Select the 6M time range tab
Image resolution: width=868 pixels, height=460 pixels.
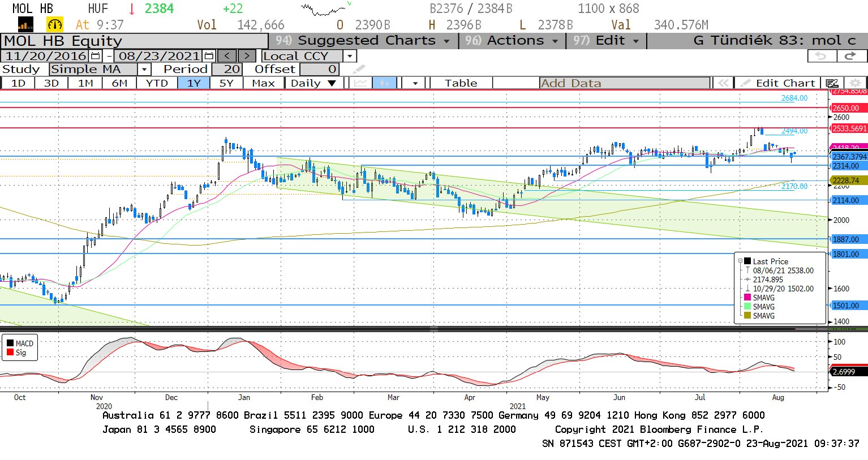pos(119,83)
